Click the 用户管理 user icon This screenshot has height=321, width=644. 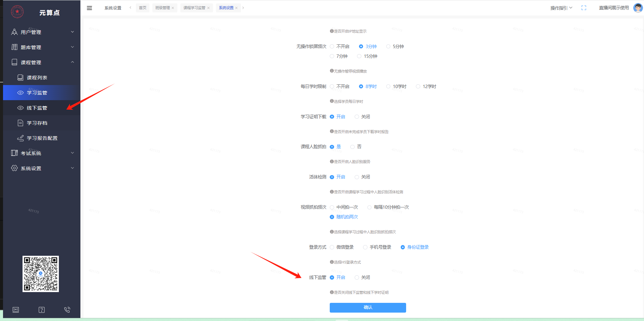pyautogui.click(x=14, y=32)
